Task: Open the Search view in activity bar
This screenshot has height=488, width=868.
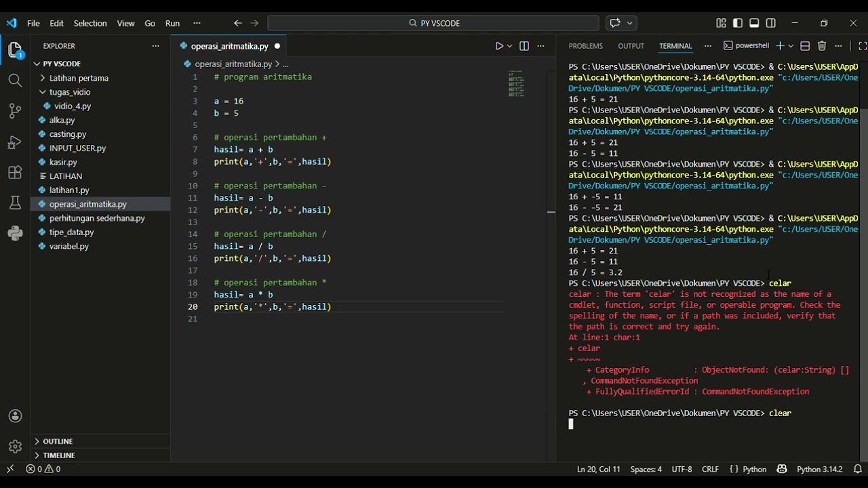Action: point(15,81)
